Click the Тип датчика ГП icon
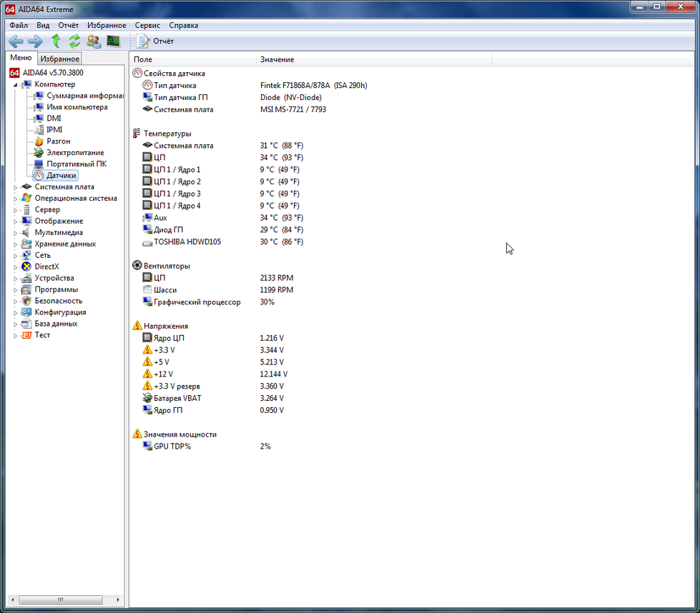This screenshot has height=613, width=700. (147, 97)
